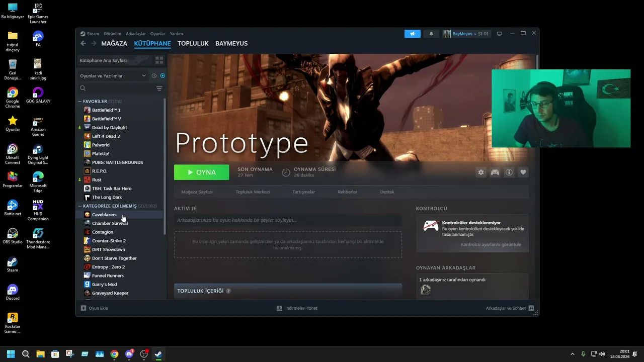Open GOG GALAXY desktop shortcut
Screen dimensions: 644x362
[x=38, y=96]
